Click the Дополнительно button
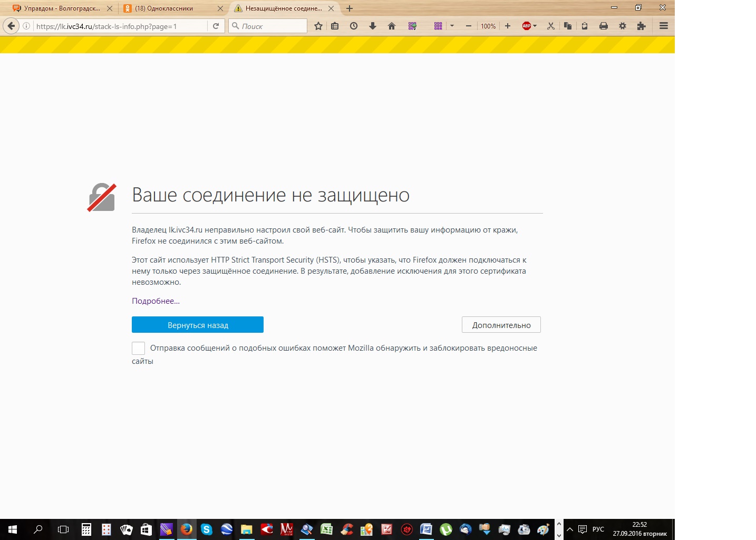The width and height of the screenshot is (756, 540). pos(501,325)
